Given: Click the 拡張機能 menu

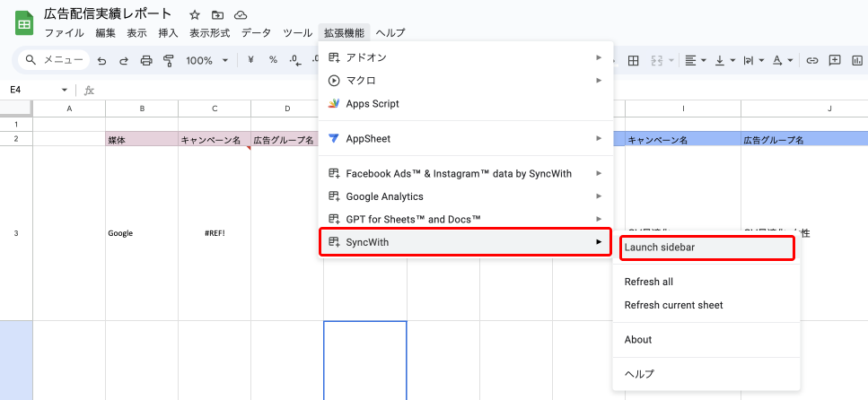Looking at the screenshot, I should coord(345,32).
